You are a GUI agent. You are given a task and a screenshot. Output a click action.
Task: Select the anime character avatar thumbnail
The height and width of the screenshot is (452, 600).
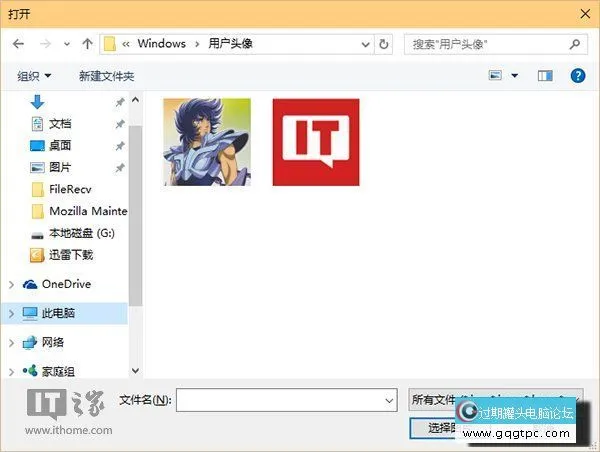[x=206, y=142]
